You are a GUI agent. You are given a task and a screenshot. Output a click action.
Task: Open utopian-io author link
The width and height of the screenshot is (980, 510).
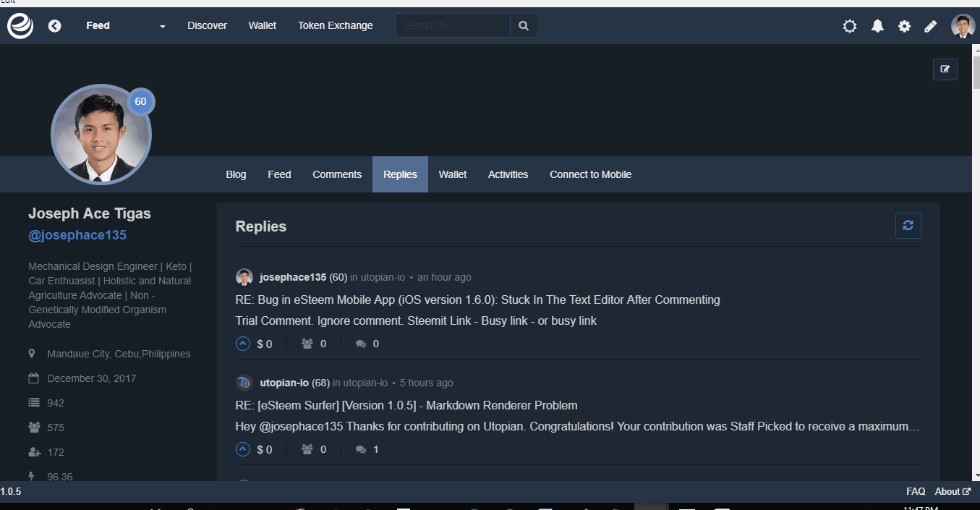(284, 383)
